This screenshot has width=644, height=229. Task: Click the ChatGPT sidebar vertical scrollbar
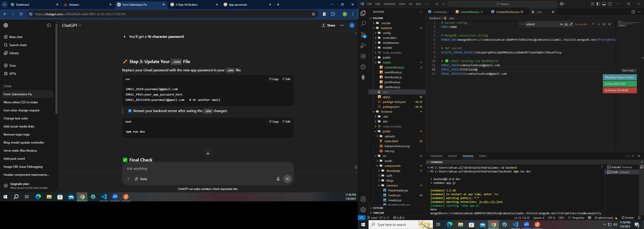coord(57,69)
